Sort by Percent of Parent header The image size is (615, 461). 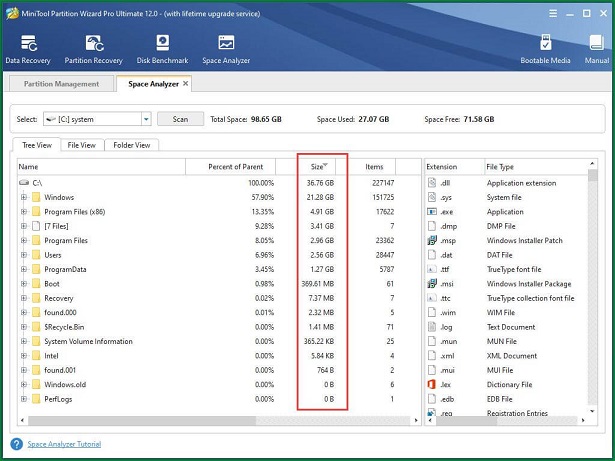pyautogui.click(x=231, y=167)
